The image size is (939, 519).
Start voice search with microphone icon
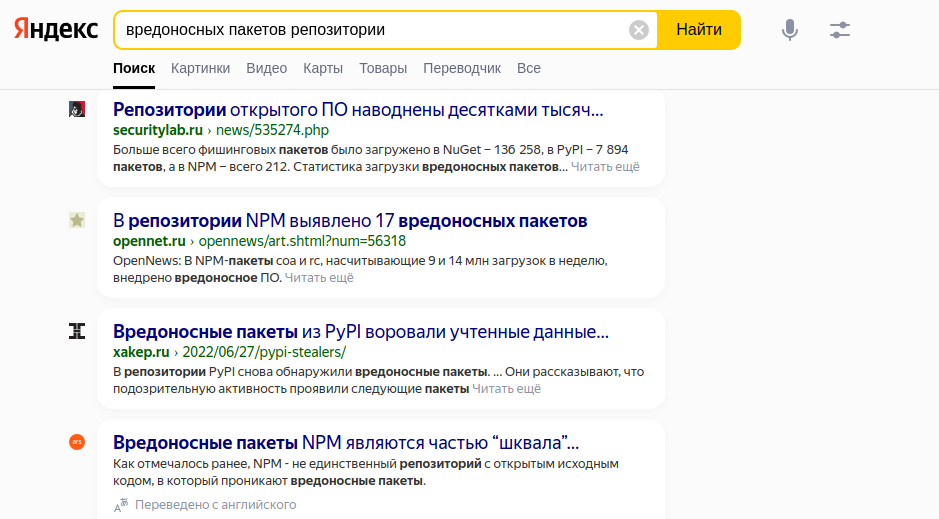[790, 30]
